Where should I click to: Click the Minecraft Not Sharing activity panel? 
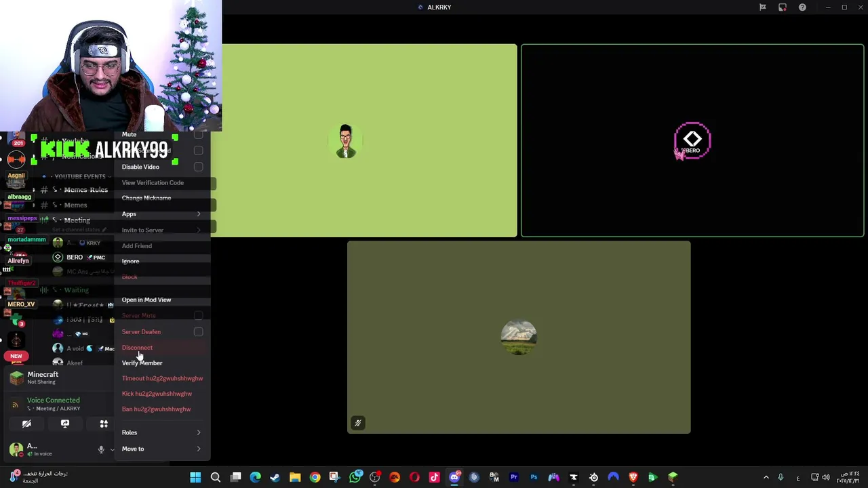click(x=58, y=378)
